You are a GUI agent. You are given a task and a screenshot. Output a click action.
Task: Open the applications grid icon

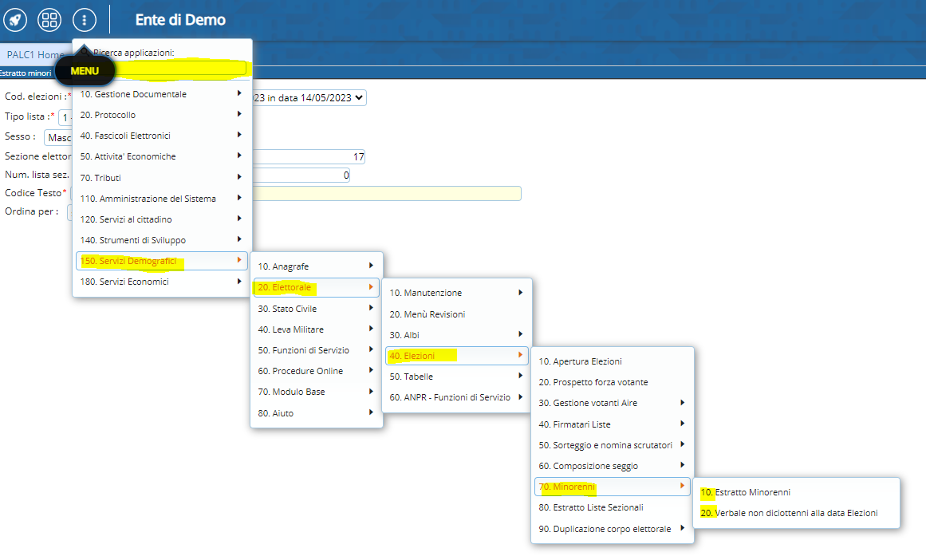pos(49,20)
